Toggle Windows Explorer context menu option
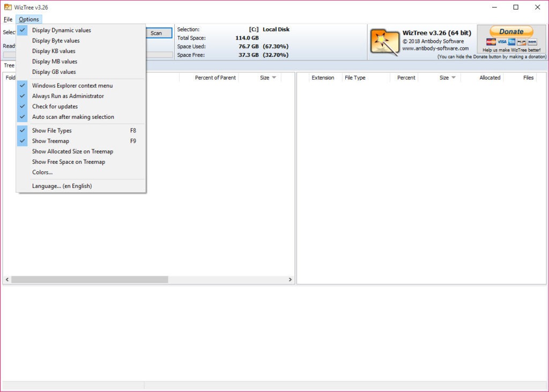Viewport: 549px width, 392px height. pyautogui.click(x=81, y=86)
